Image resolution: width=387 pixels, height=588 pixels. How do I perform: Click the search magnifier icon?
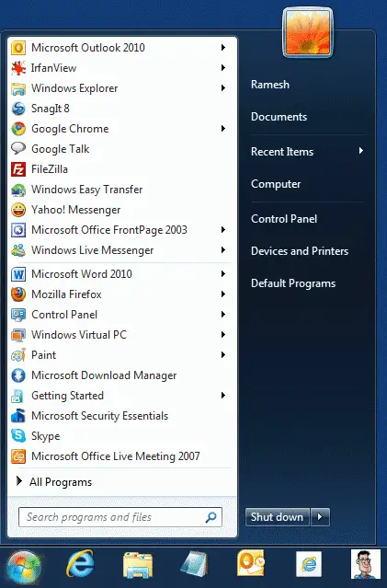pos(211,517)
